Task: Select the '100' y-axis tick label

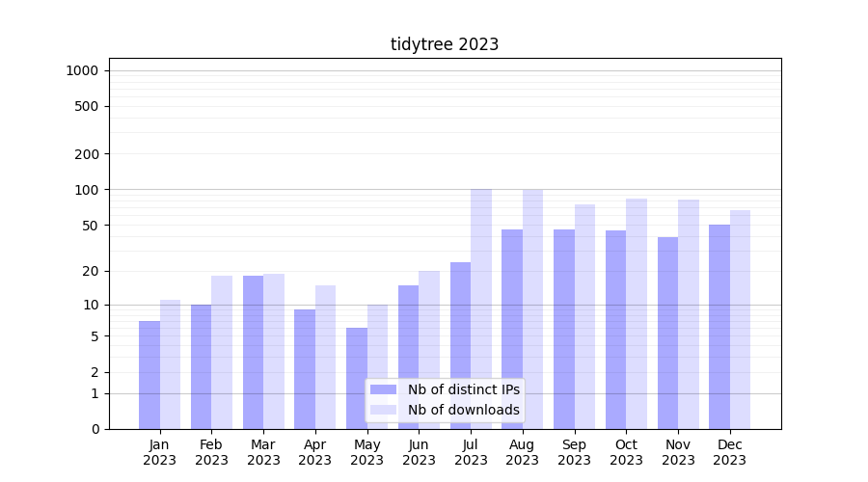Action: tap(87, 190)
